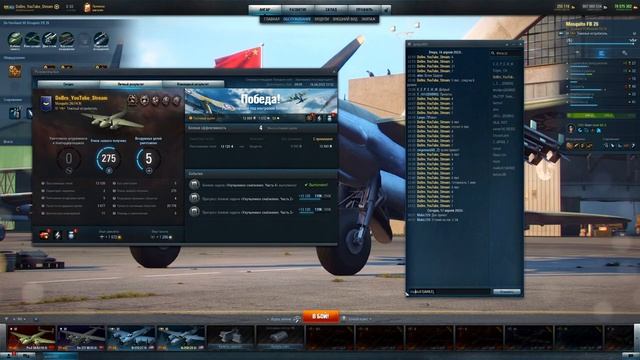Viewport: 640px width, 360px height.
Task: Click the second aircraft module icon
Action: click(32, 39)
